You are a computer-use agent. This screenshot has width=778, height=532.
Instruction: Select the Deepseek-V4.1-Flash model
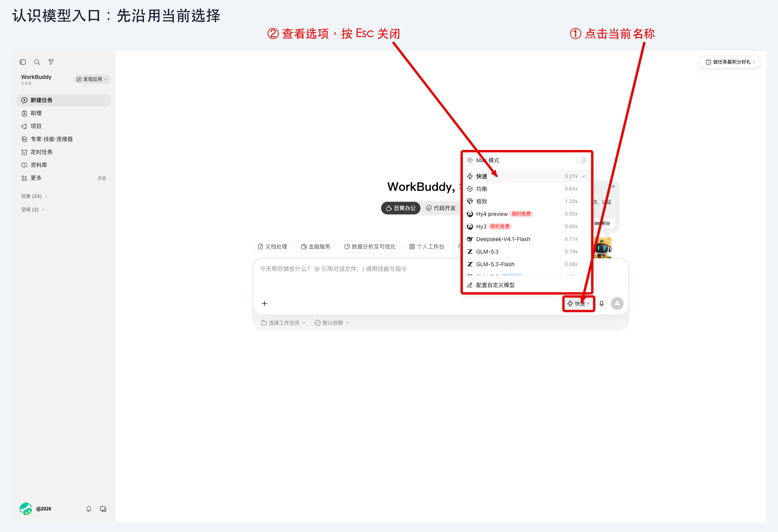tap(527, 239)
